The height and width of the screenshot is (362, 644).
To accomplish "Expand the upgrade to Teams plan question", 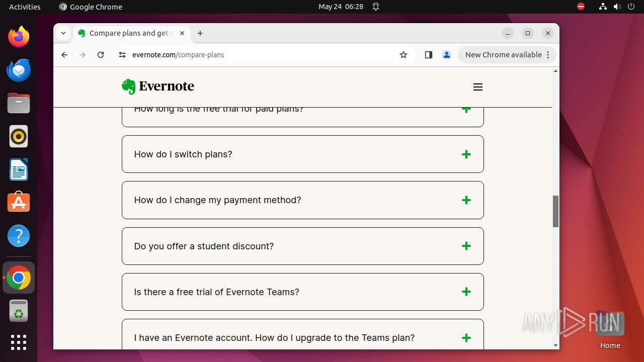I will click(x=303, y=334).
